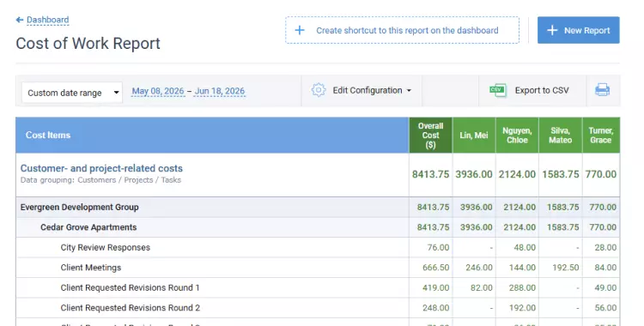
Task: Click the Client Meetings task row
Action: pyautogui.click(x=318, y=268)
